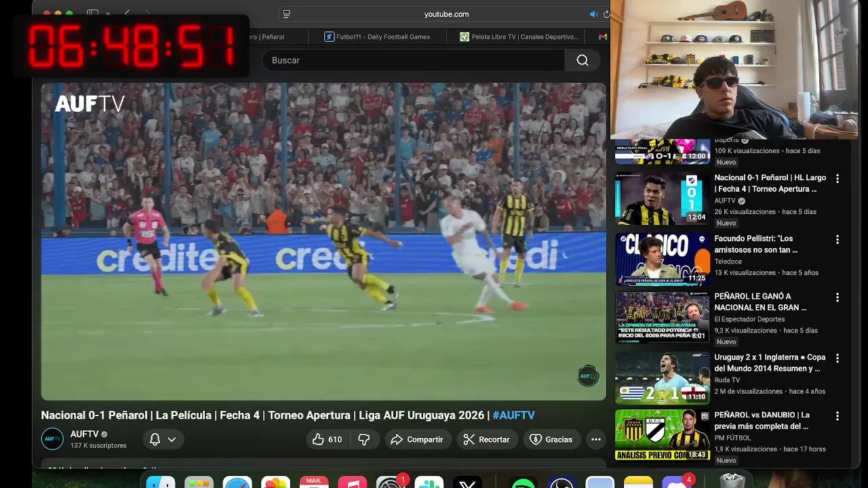Click the Teledoce channel name
This screenshot has width=868, height=488.
point(728,262)
